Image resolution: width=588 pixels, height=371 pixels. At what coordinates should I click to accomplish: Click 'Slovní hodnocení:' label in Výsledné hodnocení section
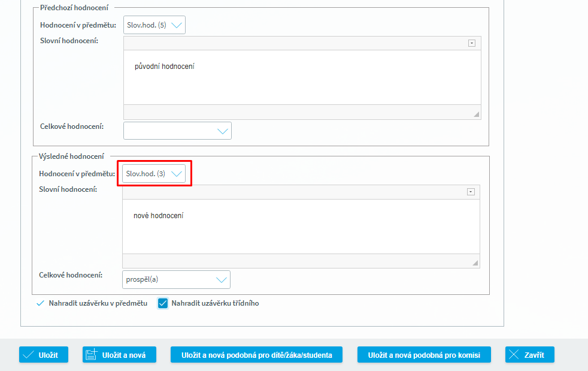click(68, 189)
